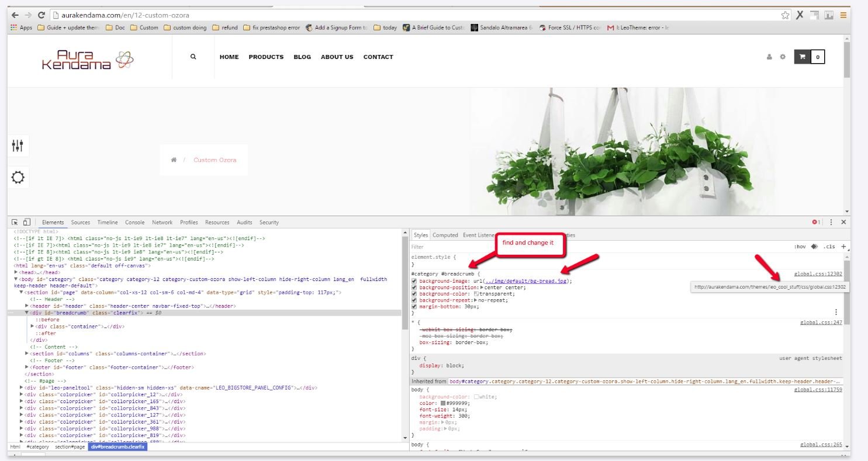
Task: Bookmark the page with the star icon
Action: click(786, 15)
